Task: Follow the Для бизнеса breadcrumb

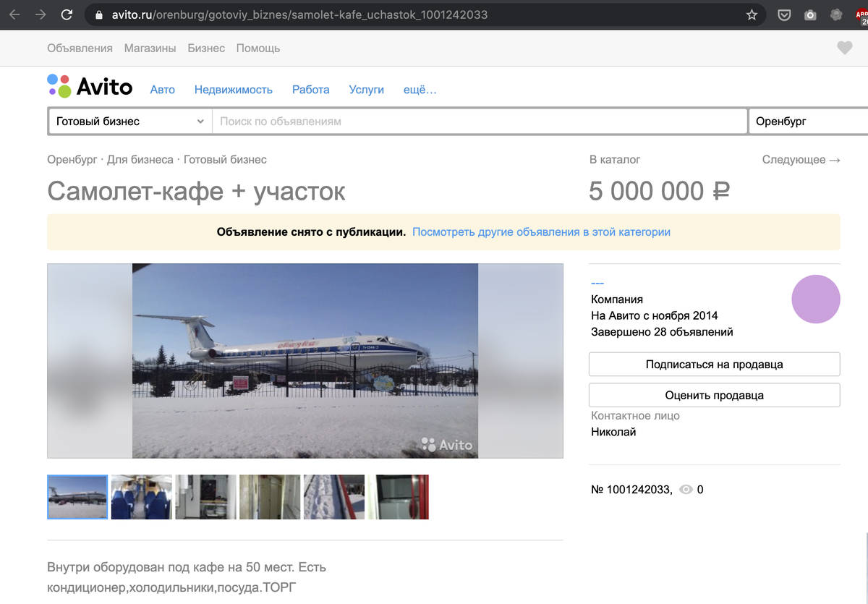Action: [x=140, y=159]
